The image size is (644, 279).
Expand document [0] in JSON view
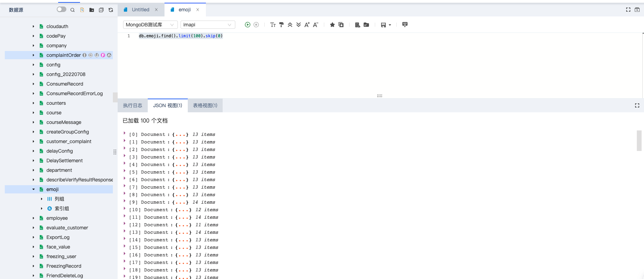click(x=124, y=133)
